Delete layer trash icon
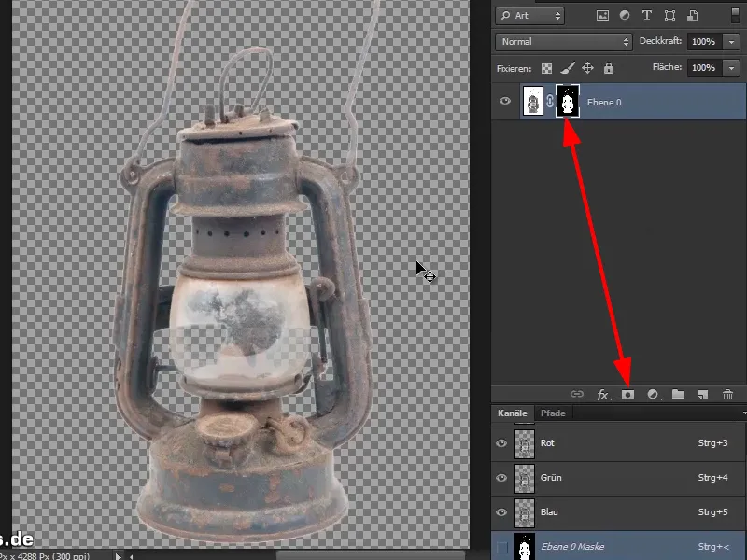 click(x=727, y=395)
